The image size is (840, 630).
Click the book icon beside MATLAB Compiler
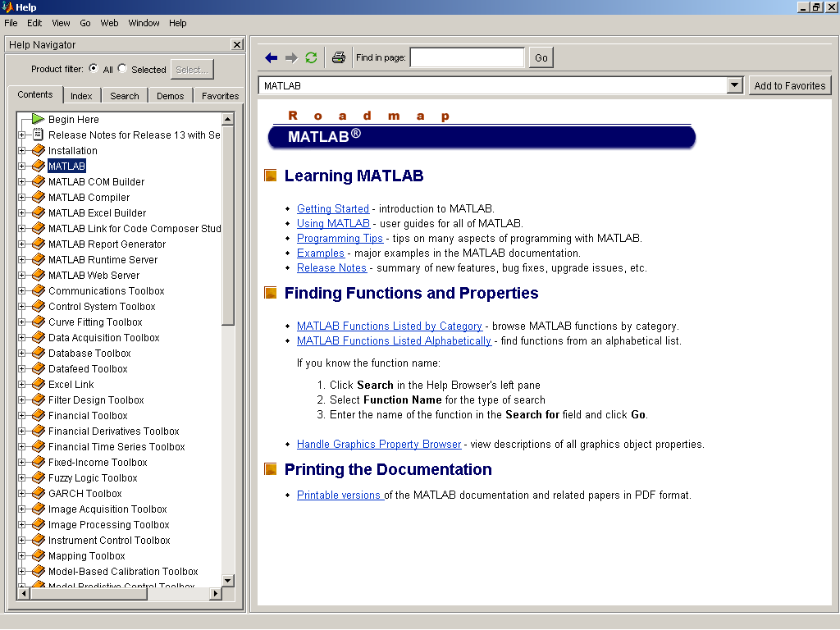(x=38, y=197)
